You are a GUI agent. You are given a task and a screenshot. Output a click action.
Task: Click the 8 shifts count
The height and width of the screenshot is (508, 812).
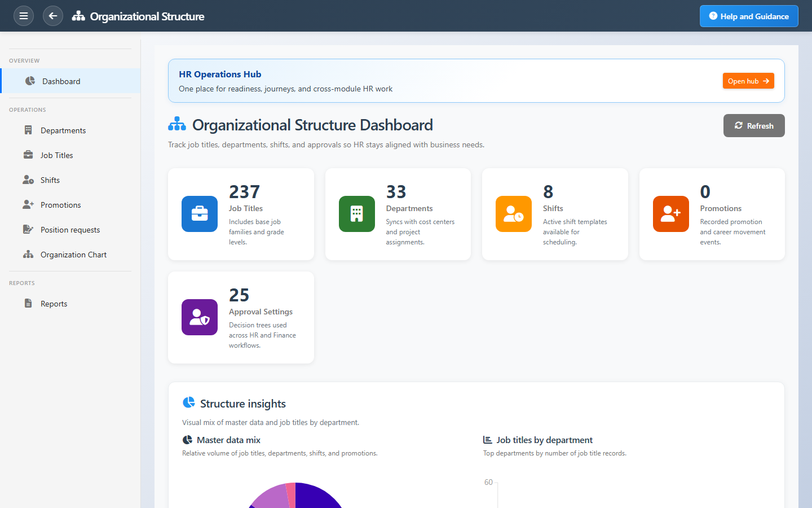(x=548, y=192)
